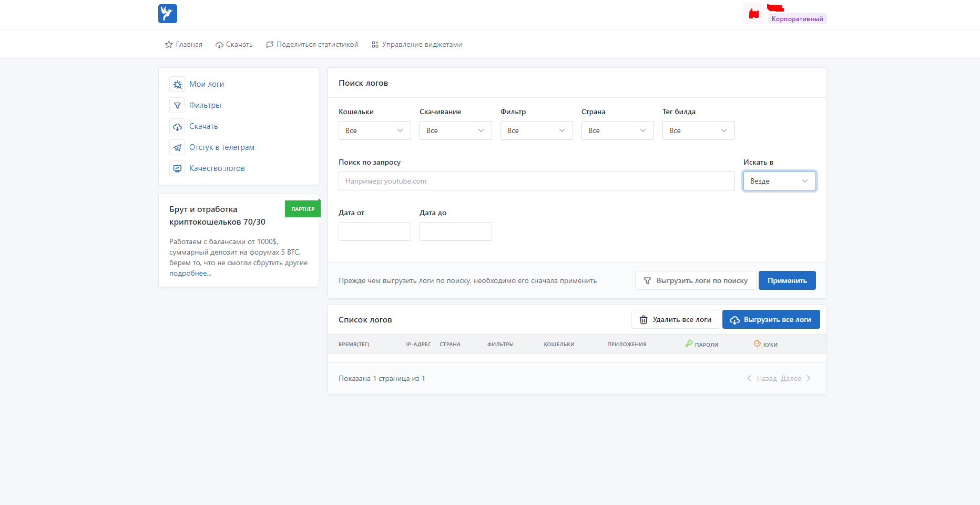Click the paper plane icon for Отстук в телеграм
The image size is (980, 505).
[x=177, y=147]
